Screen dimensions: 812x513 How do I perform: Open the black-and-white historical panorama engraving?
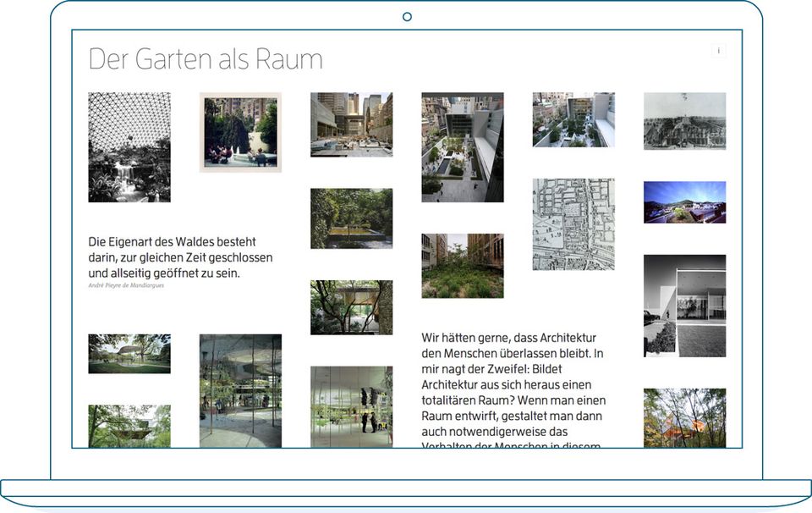pyautogui.click(x=684, y=121)
